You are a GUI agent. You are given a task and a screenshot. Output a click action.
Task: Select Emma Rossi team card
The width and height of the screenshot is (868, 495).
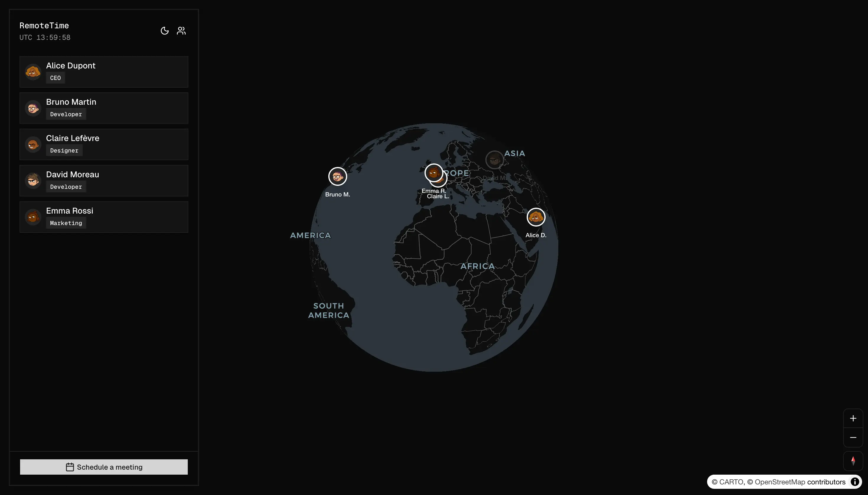(104, 217)
